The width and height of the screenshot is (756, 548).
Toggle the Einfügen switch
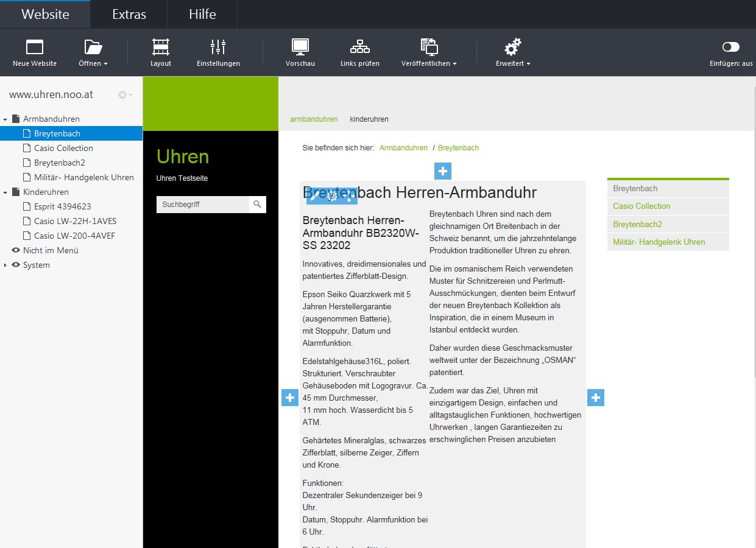tap(731, 47)
